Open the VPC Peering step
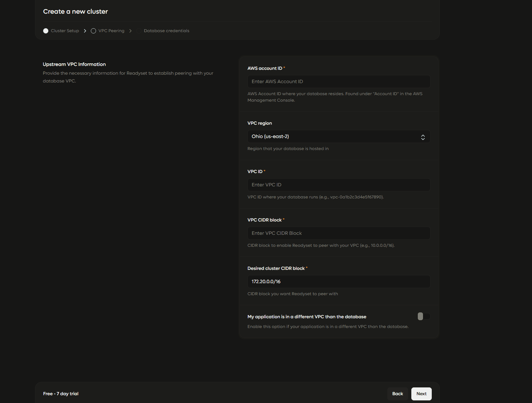The height and width of the screenshot is (403, 532). pos(111,31)
